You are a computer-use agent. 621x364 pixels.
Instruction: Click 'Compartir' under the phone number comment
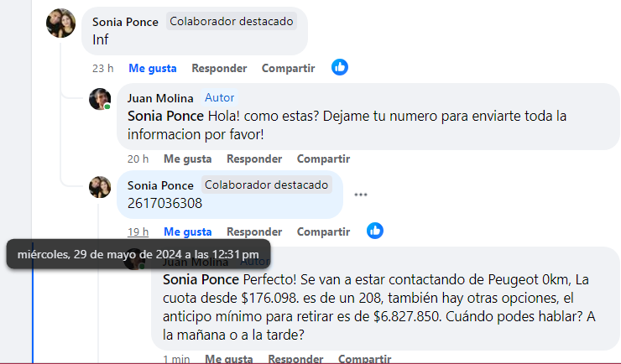pyautogui.click(x=323, y=231)
